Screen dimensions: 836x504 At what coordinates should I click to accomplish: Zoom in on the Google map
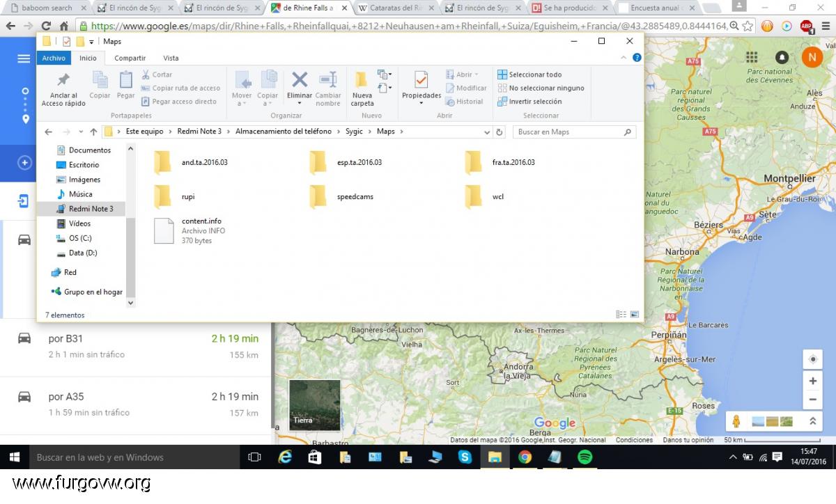click(x=812, y=381)
